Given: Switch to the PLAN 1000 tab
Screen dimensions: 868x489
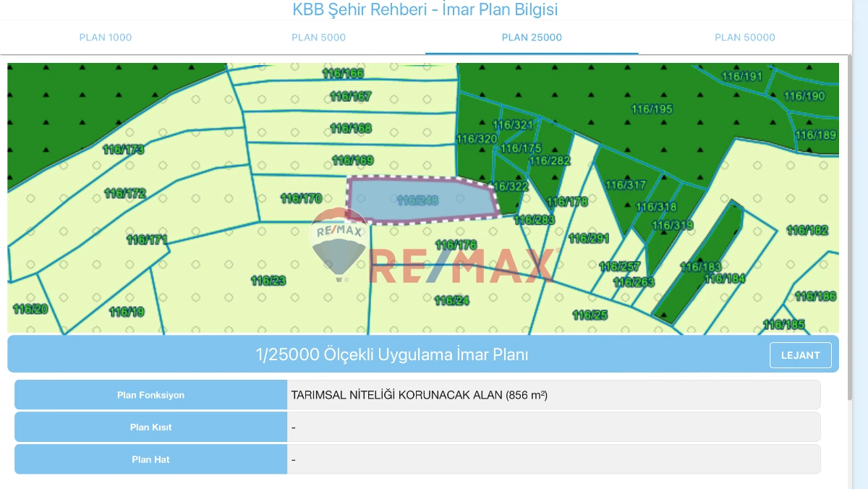Looking at the screenshot, I should 106,38.
